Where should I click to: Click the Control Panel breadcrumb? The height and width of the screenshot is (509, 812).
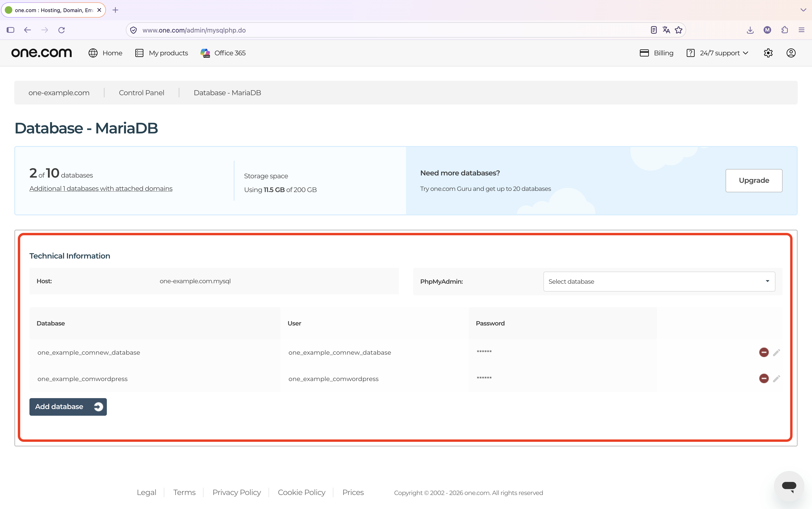(x=142, y=93)
